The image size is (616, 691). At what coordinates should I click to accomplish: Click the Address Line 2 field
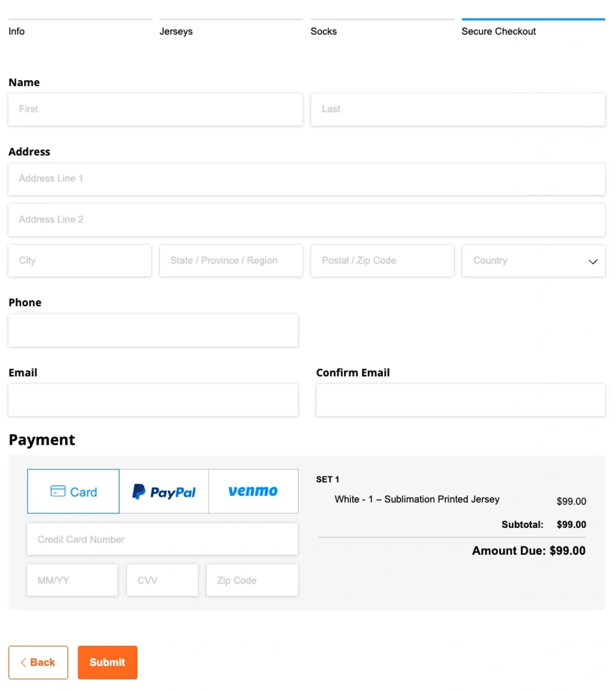pos(306,220)
